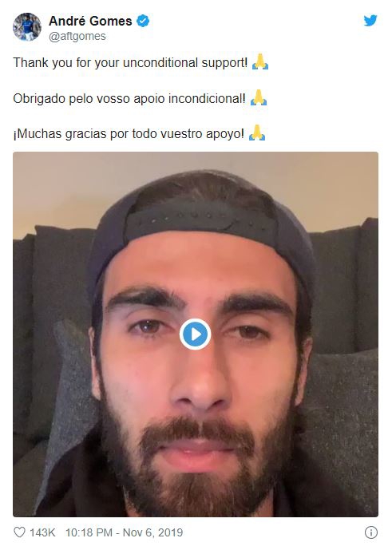Open the tweet info circle icon
Viewport: 392px width, 546px height.
click(x=371, y=532)
